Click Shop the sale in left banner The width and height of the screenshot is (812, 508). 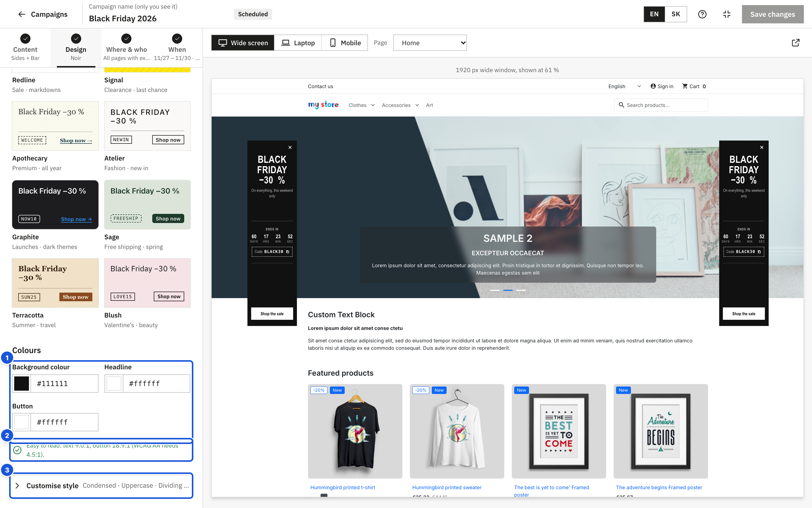coord(272,313)
